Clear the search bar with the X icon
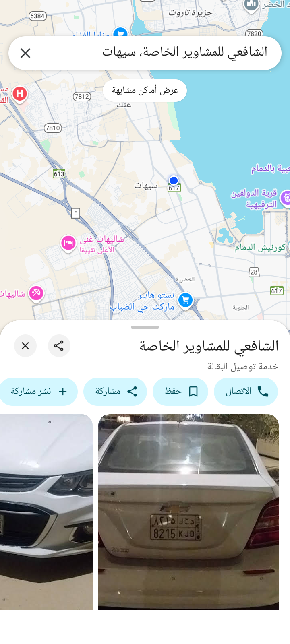290x644 pixels. tap(25, 53)
